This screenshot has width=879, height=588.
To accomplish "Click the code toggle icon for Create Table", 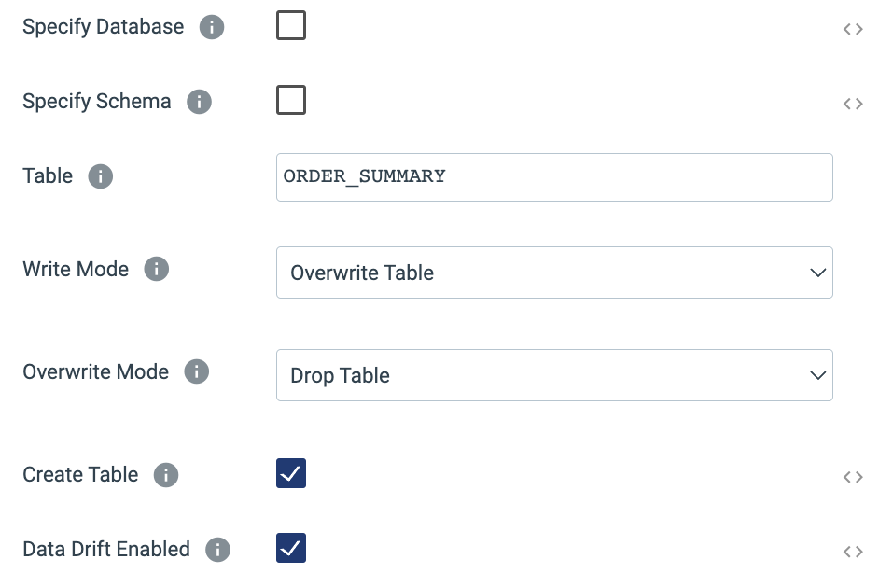I will click(x=852, y=477).
